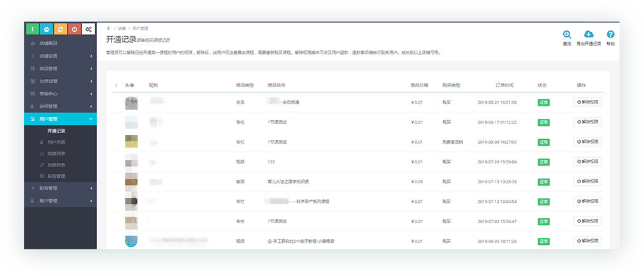The height and width of the screenshot is (276, 644).
Task: Click the red power icon button
Action: click(75, 29)
